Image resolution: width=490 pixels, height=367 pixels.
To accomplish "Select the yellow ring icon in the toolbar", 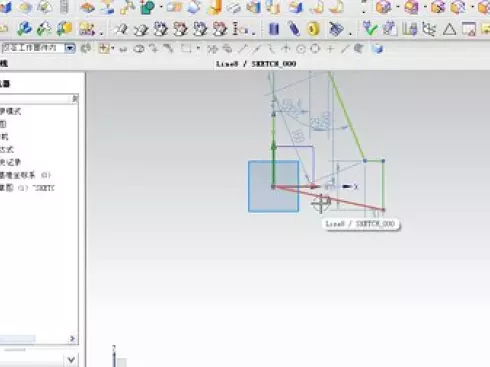I will (x=313, y=29).
